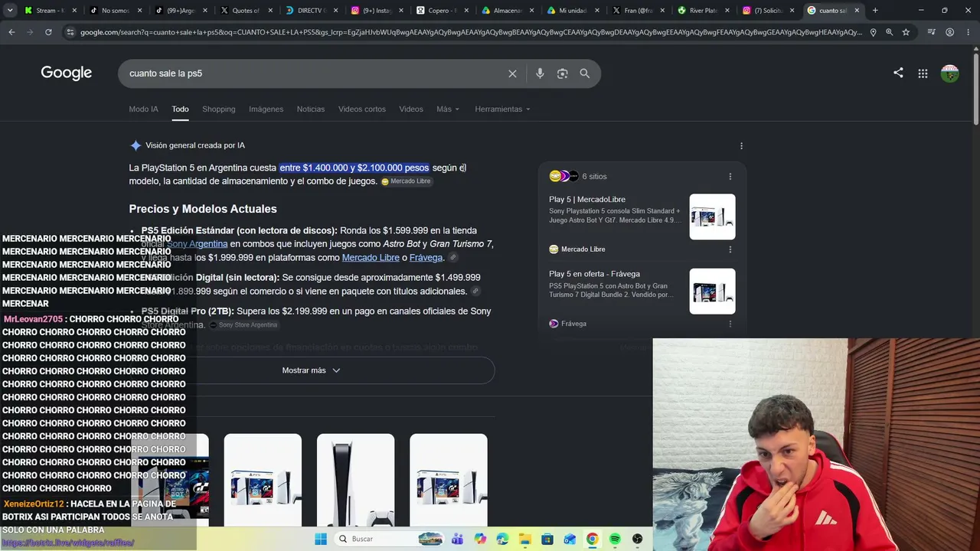The image size is (980, 551).
Task: Open the 6 sitios panel options menu
Action: click(x=730, y=176)
